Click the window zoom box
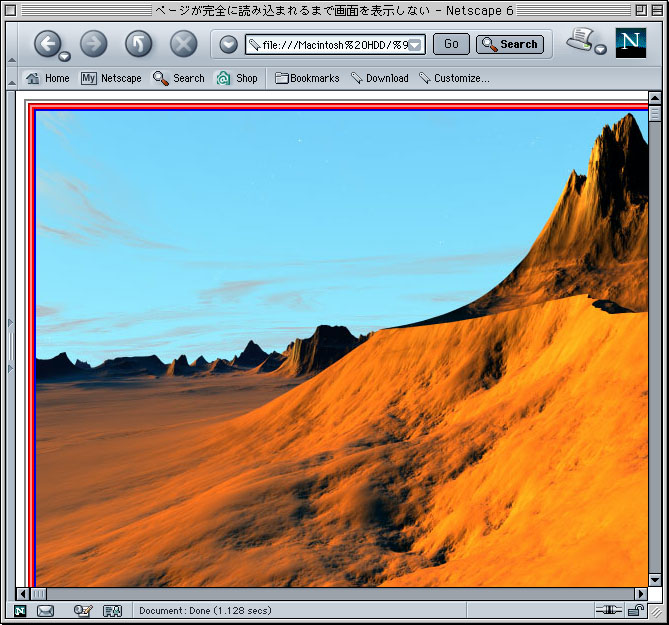This screenshot has height=625, width=669. coord(640,10)
